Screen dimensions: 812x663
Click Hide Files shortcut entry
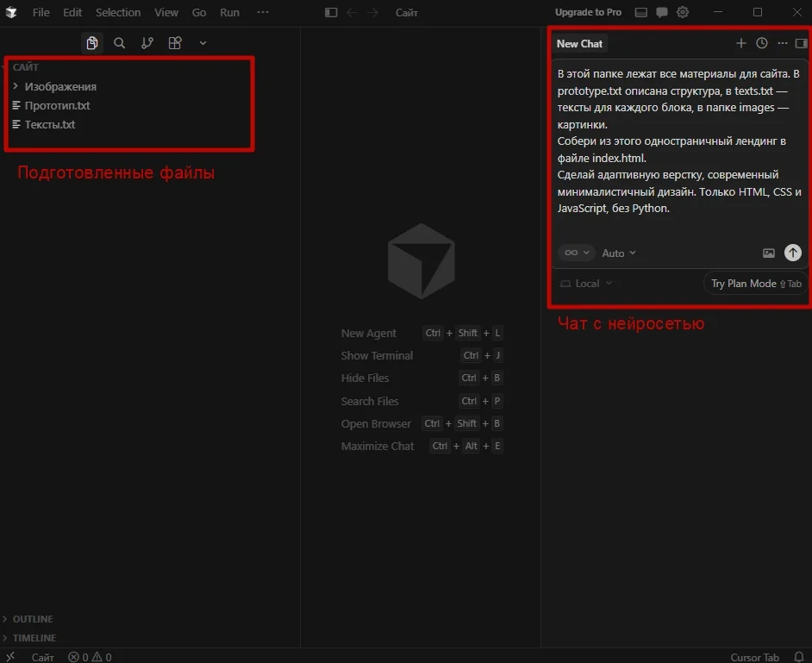[x=421, y=378]
